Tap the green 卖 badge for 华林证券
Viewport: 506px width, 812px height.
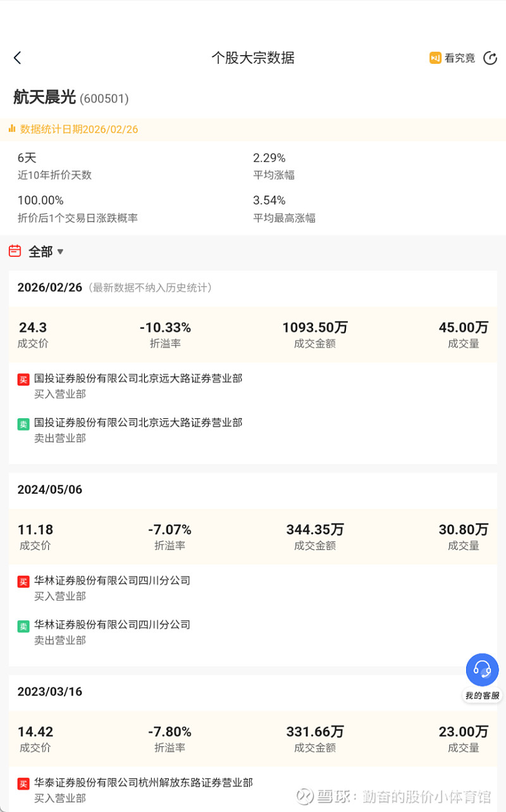23,626
